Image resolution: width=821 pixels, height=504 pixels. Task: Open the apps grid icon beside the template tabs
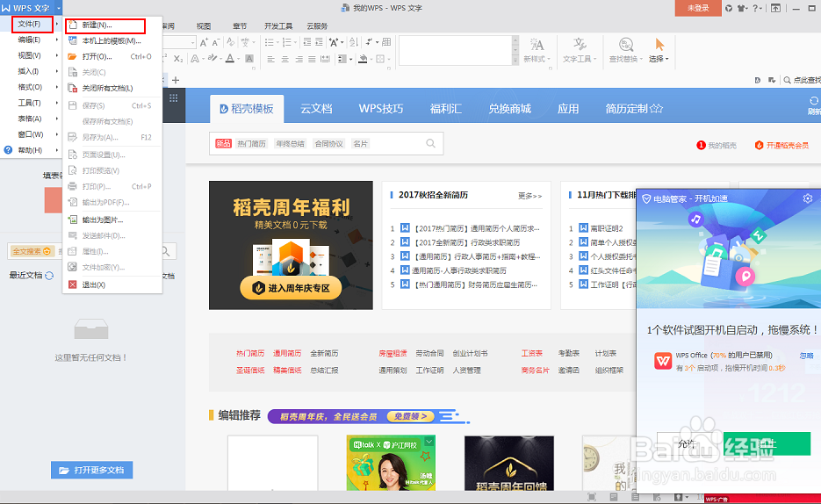tap(173, 97)
